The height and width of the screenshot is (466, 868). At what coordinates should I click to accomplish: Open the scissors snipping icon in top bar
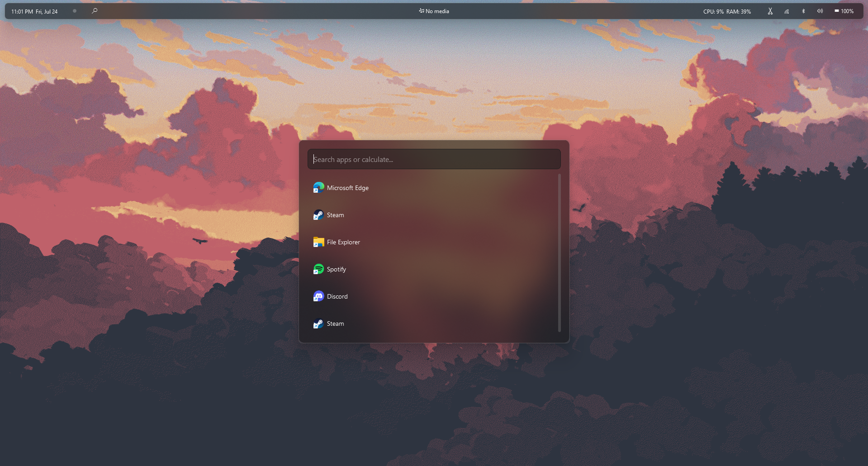coord(770,11)
